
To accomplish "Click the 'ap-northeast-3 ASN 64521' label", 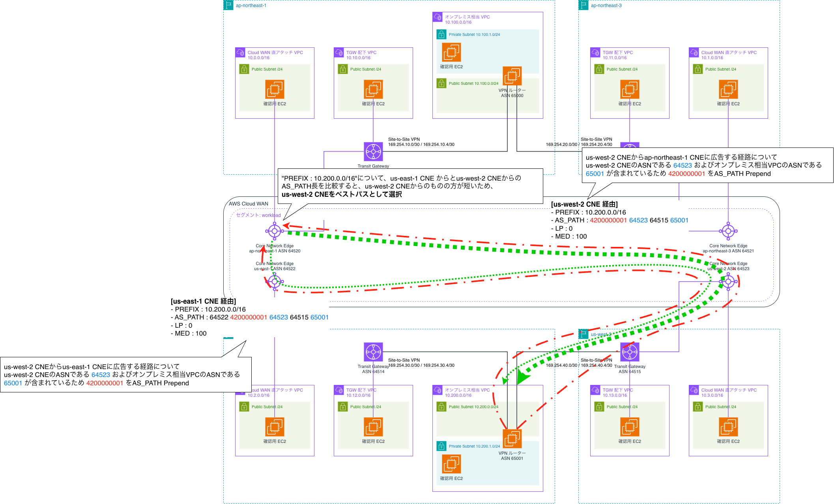I will (728, 251).
